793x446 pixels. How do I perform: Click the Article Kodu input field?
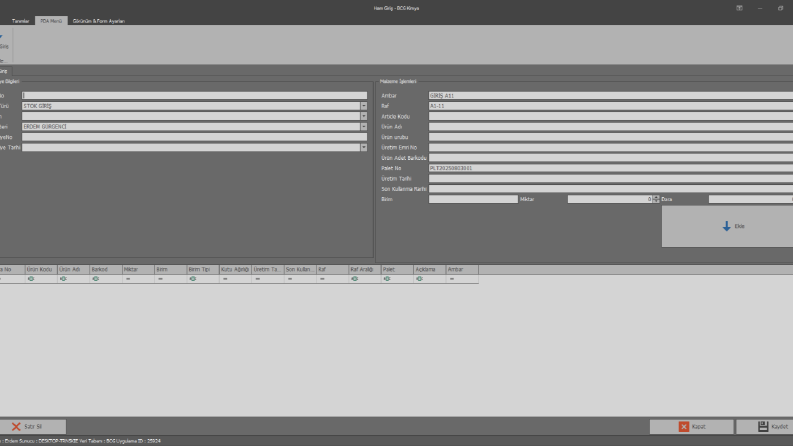611,116
